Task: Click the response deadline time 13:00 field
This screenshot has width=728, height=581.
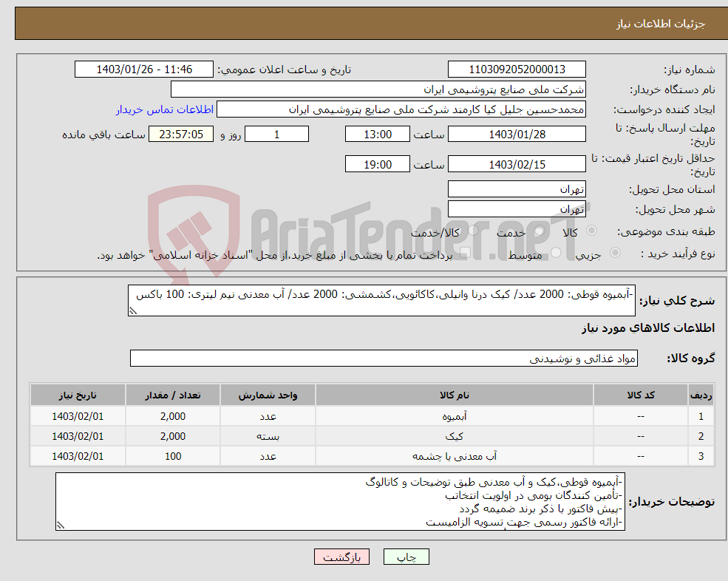Action: click(378, 135)
